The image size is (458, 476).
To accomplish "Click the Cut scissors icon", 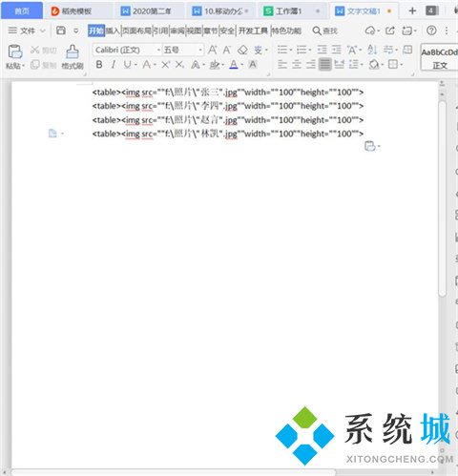I will (x=35, y=50).
